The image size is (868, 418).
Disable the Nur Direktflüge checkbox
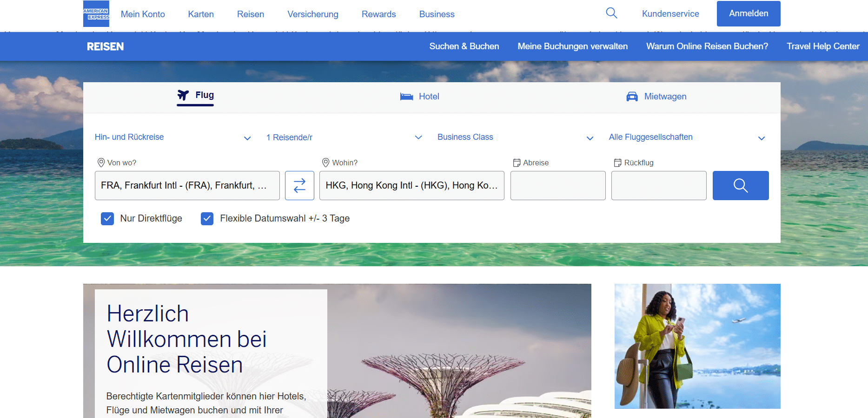[107, 218]
